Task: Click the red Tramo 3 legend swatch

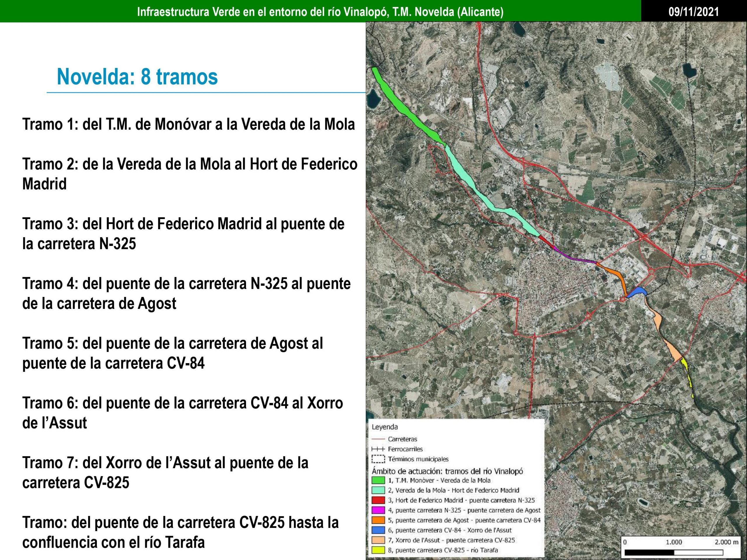Action: pos(378,500)
